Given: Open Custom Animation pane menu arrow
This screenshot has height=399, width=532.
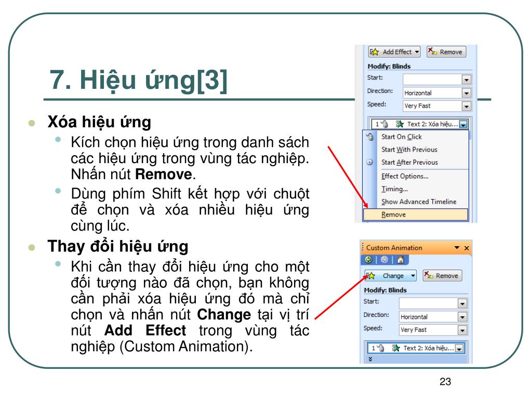Looking at the screenshot, I should click(x=457, y=248).
